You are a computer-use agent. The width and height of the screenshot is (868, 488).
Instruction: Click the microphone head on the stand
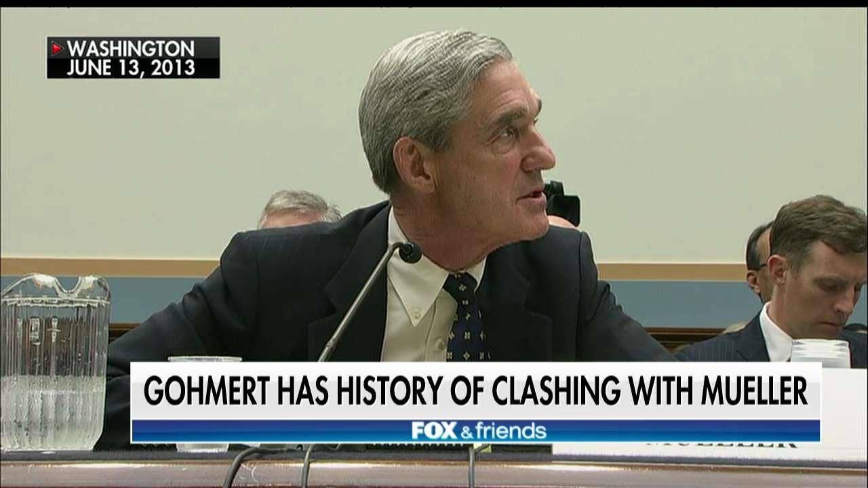[x=410, y=252]
